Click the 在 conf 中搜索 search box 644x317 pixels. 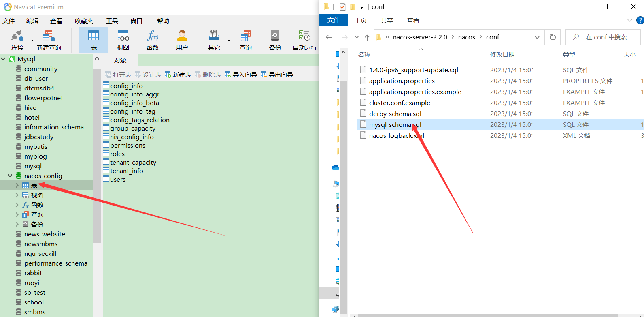tap(603, 37)
